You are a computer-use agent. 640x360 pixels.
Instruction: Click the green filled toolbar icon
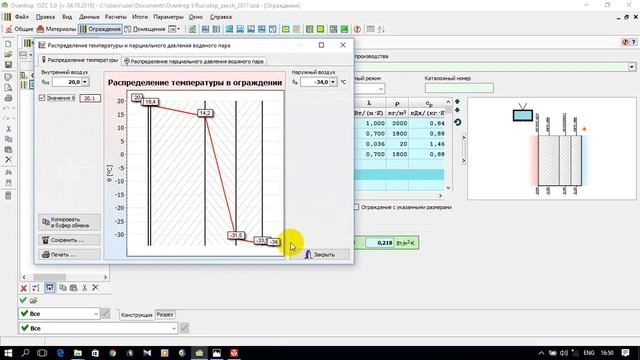pyautogui.click(x=344, y=29)
